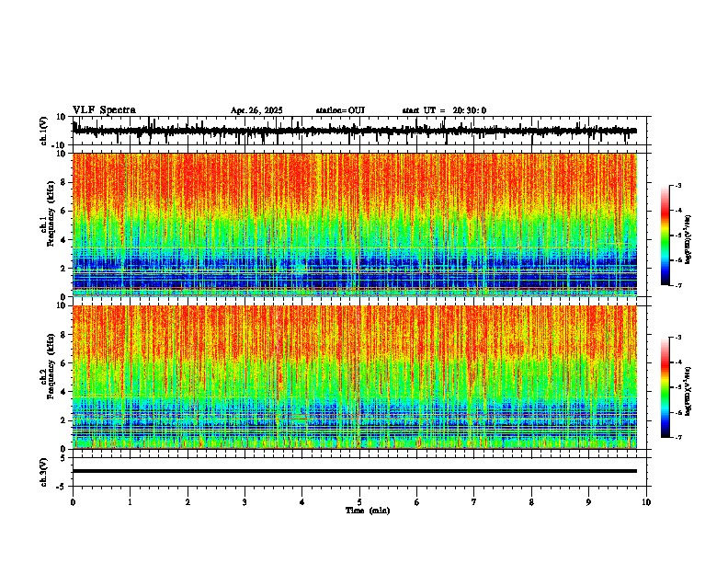728x563 pixels.
Task: Click the "0" tick on the time axis
Action: pos(73,502)
